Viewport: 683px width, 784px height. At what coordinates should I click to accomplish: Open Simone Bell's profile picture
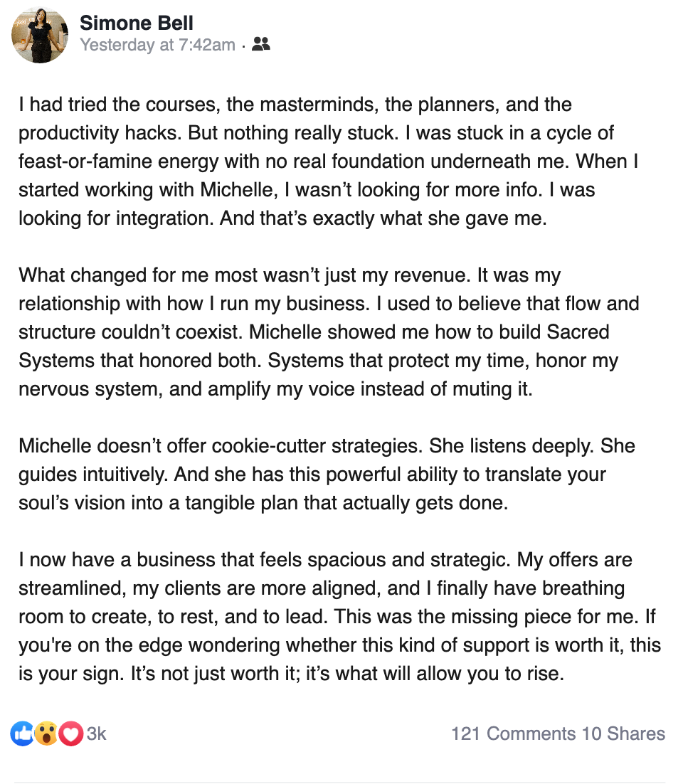click(x=40, y=35)
